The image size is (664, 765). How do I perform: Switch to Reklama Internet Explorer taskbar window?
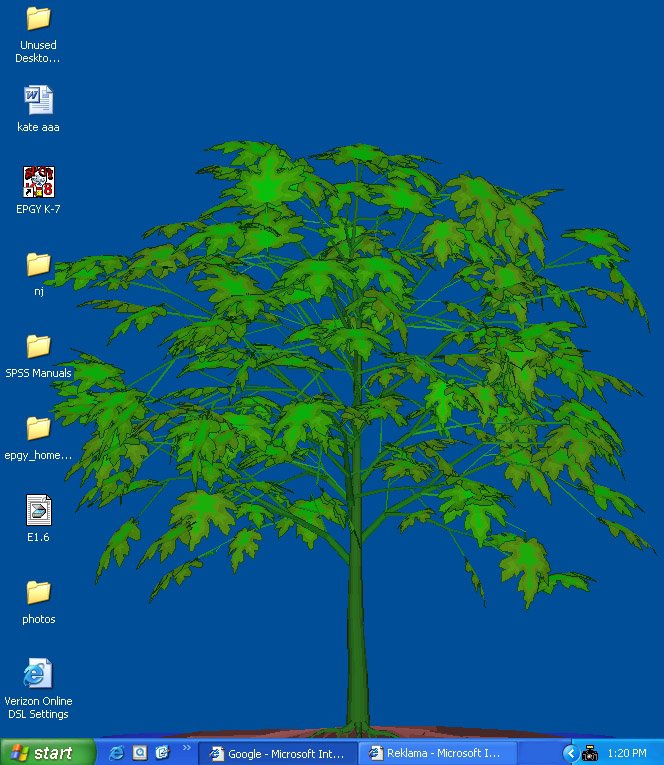(x=438, y=754)
